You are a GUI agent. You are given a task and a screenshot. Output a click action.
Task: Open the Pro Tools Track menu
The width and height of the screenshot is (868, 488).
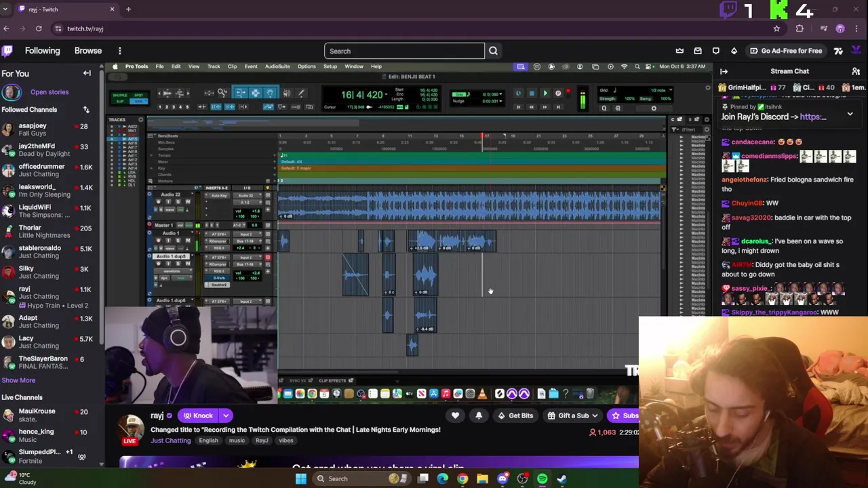(x=214, y=66)
